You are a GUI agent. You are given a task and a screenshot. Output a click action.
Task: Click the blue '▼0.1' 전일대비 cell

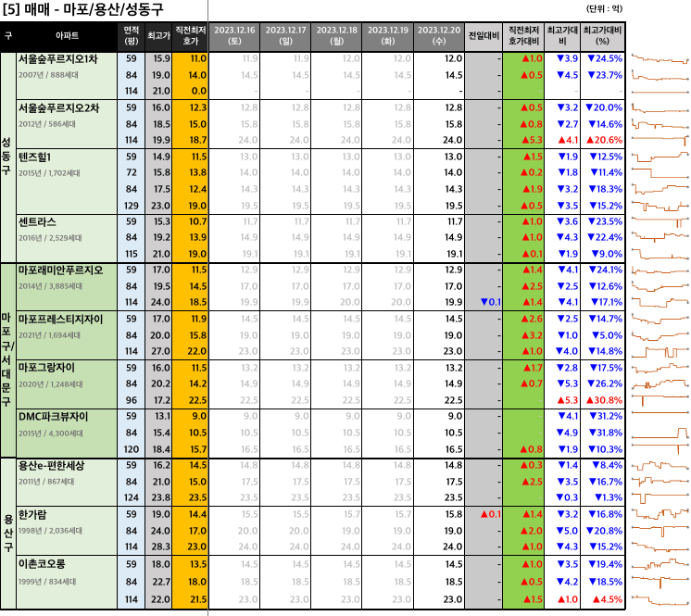[x=484, y=302]
